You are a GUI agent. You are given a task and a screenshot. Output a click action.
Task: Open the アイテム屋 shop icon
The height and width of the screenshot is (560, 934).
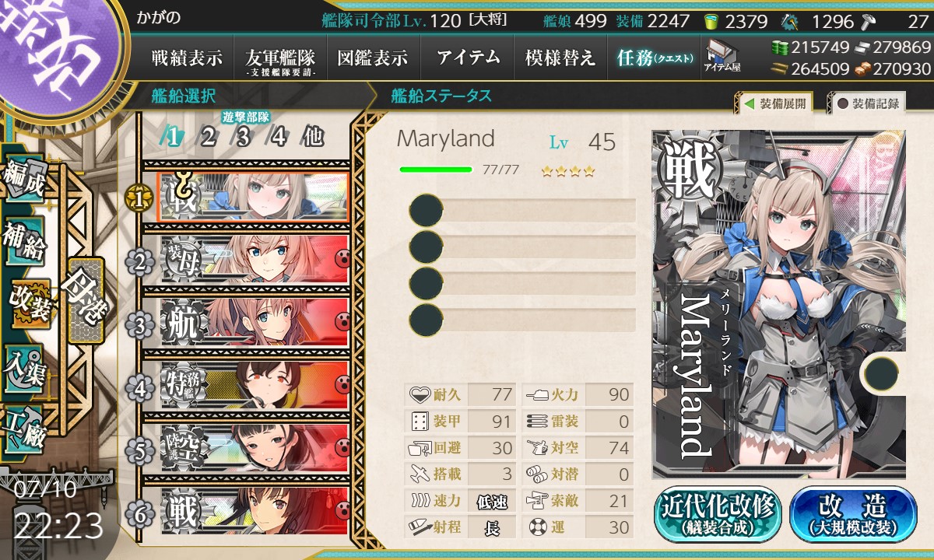pos(722,56)
